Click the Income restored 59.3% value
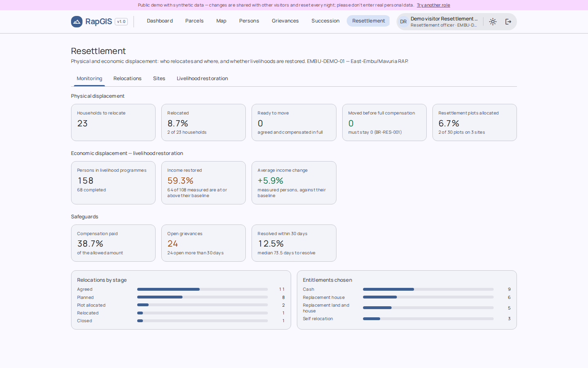588x368 pixels. coord(180,181)
